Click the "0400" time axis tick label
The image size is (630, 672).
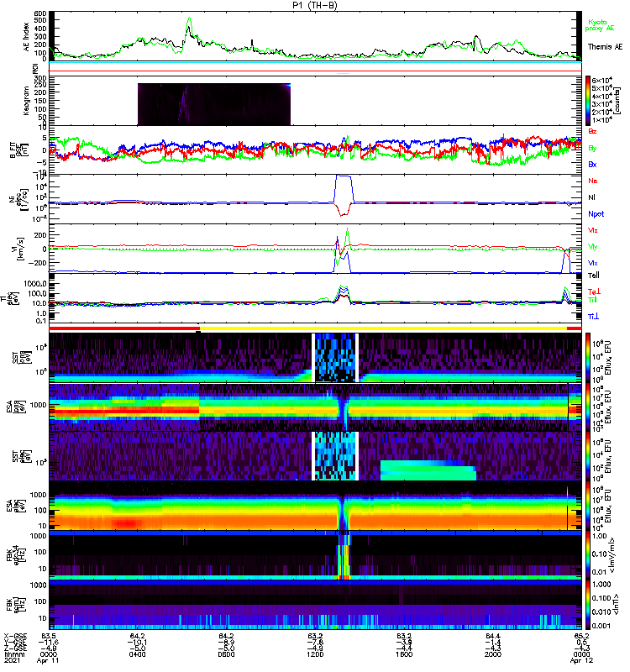pyautogui.click(x=137, y=654)
